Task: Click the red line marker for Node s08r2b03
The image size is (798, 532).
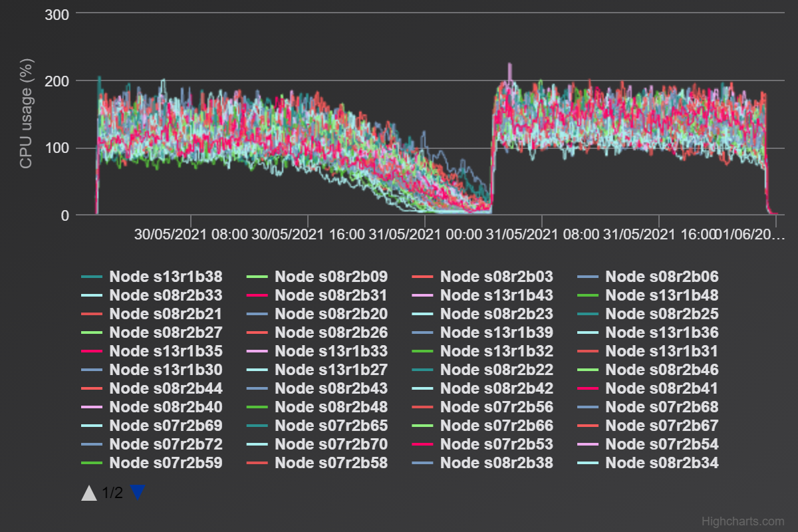Action: [422, 277]
